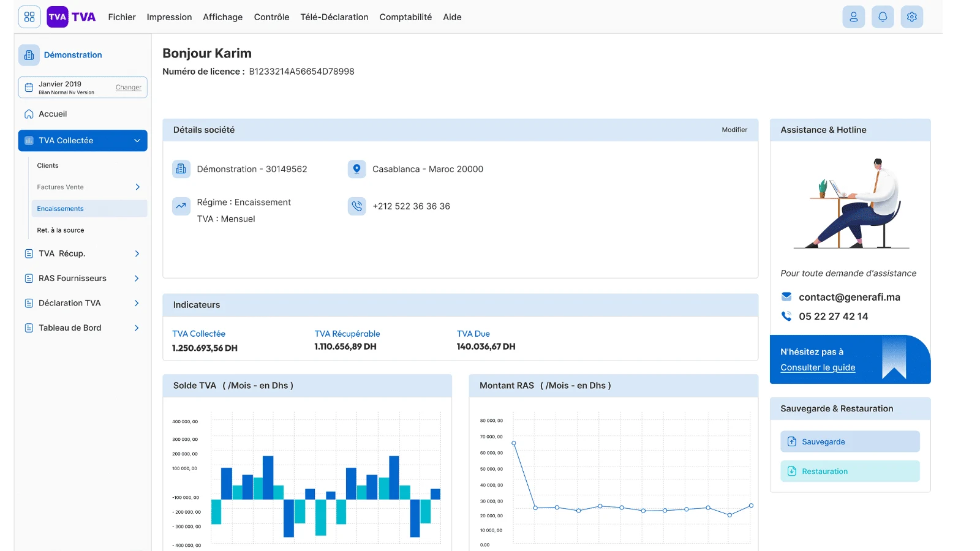Click the TVA Récup. document icon

click(29, 253)
